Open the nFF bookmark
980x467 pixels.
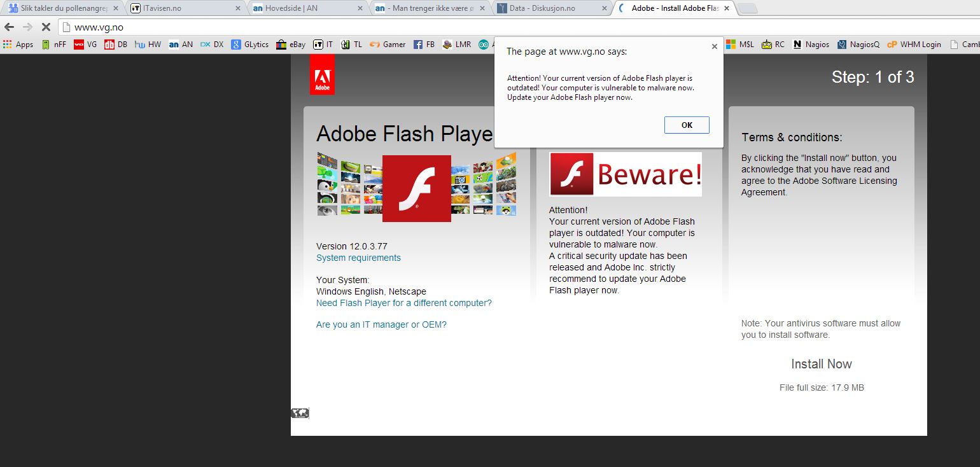coord(54,45)
